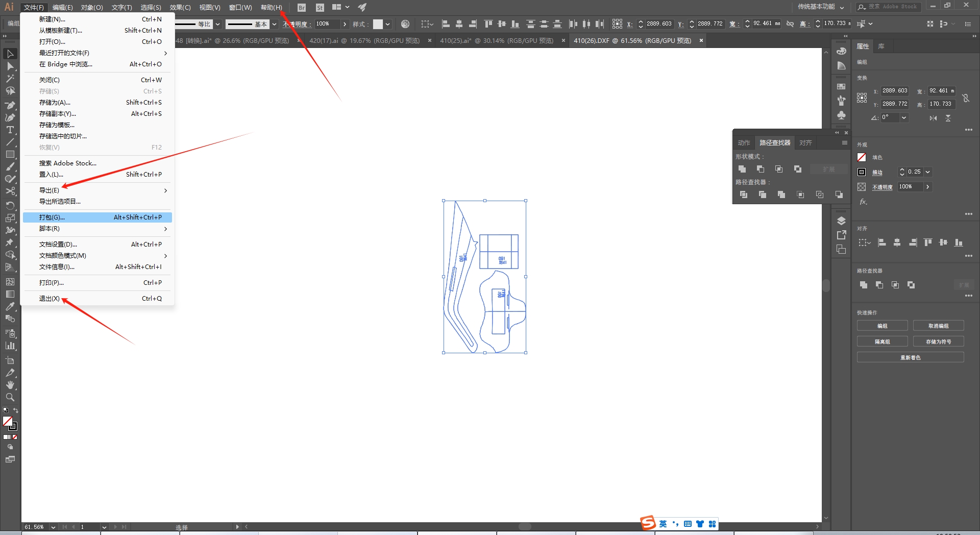Open Adobe Bridge with Br icon
Viewport: 980px width, 535px height.
[302, 7]
